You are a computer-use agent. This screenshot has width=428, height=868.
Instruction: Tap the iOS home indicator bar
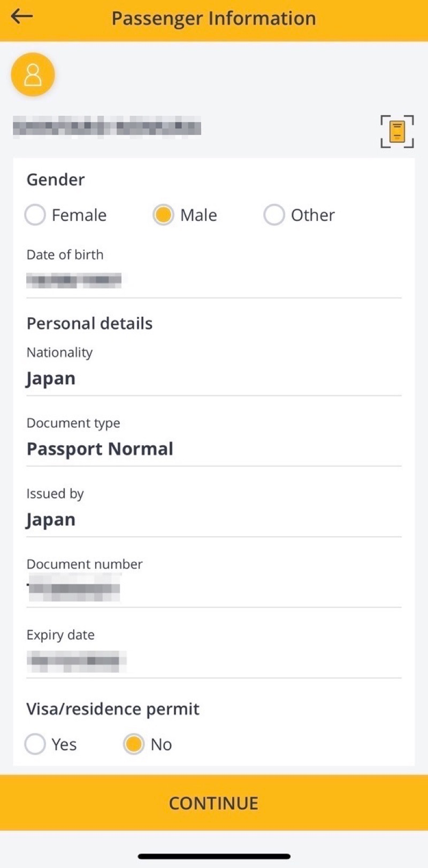click(x=214, y=856)
